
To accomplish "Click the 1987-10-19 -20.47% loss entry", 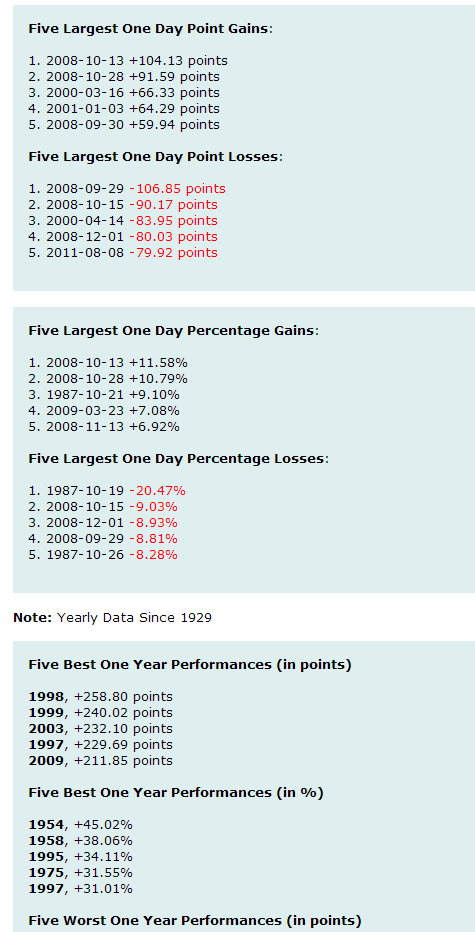I will [107, 491].
